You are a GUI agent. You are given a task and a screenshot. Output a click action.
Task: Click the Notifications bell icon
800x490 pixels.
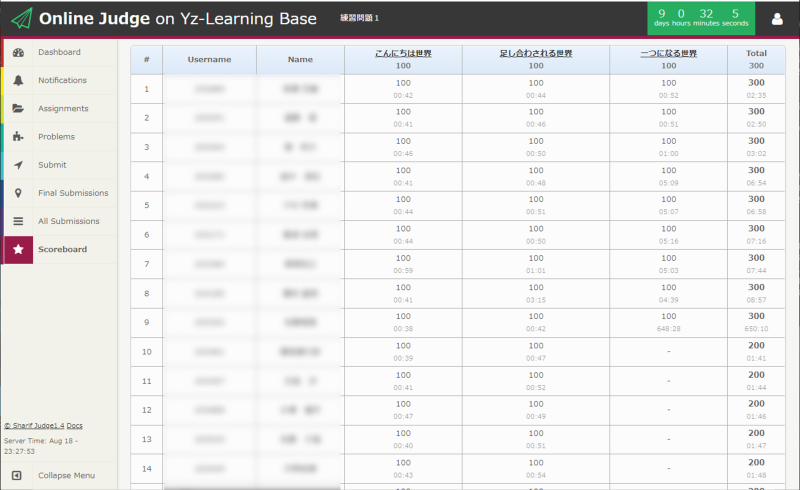pyautogui.click(x=18, y=80)
